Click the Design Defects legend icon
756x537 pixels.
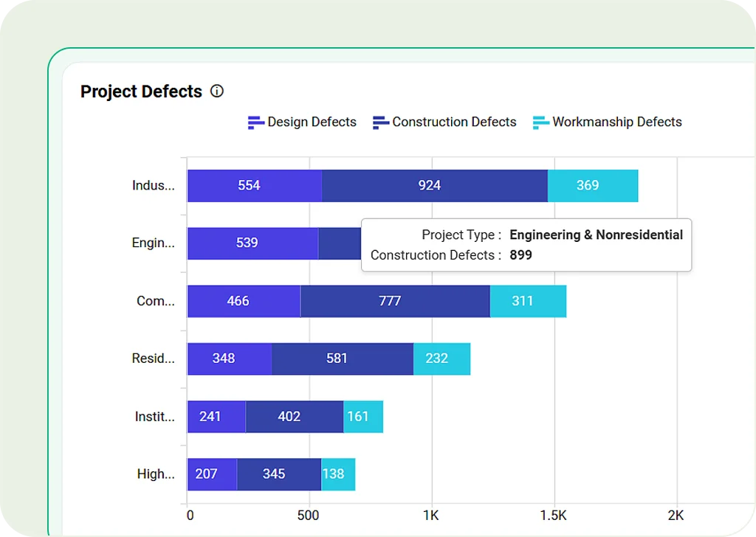[x=255, y=122]
